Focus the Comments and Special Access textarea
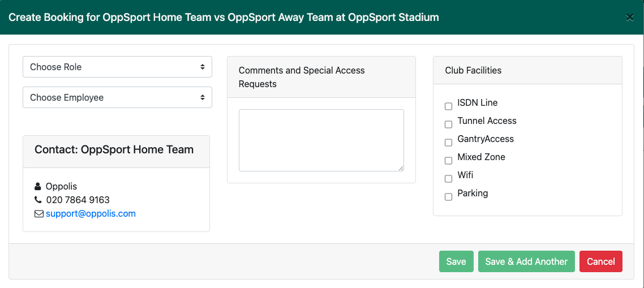This screenshot has width=644, height=288. click(x=321, y=140)
